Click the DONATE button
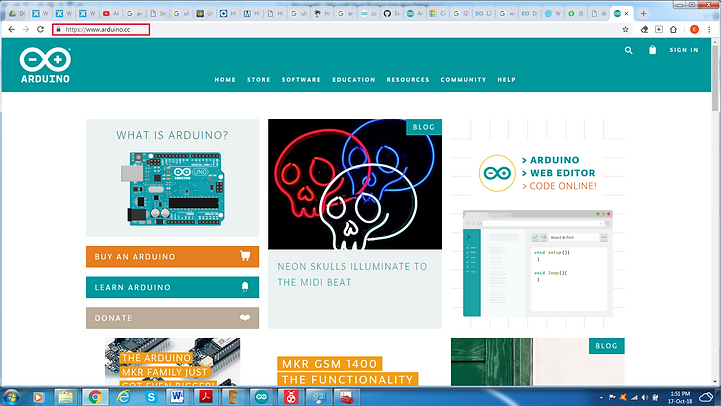The height and width of the screenshot is (406, 721). [172, 318]
